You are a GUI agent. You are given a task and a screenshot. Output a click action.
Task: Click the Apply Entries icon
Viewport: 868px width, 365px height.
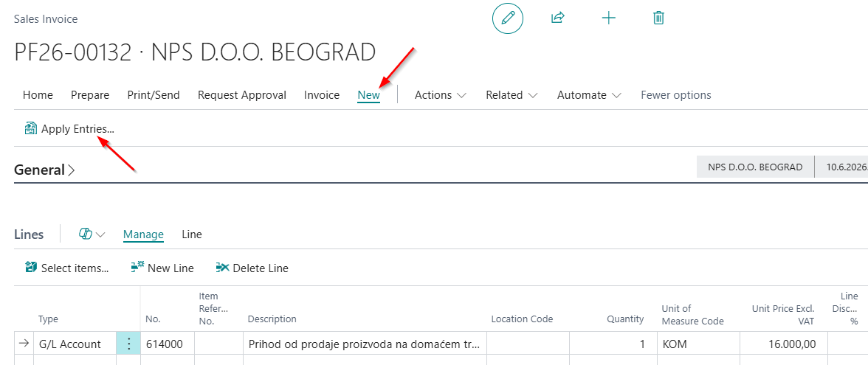[30, 129]
